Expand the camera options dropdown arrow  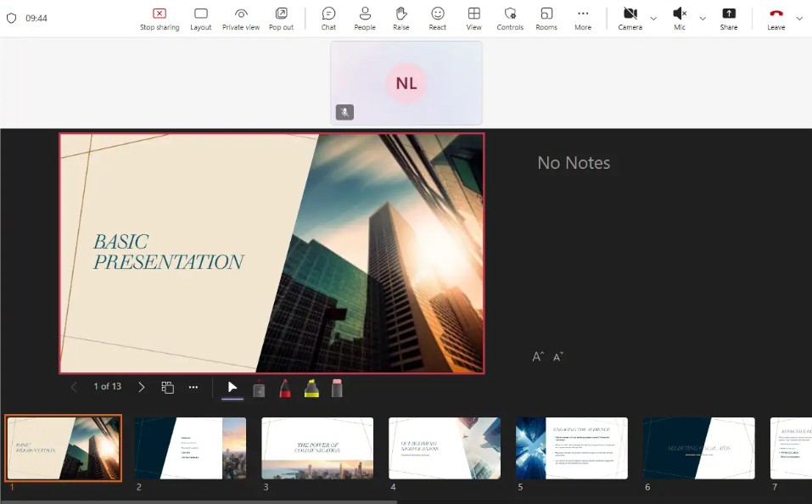653,18
